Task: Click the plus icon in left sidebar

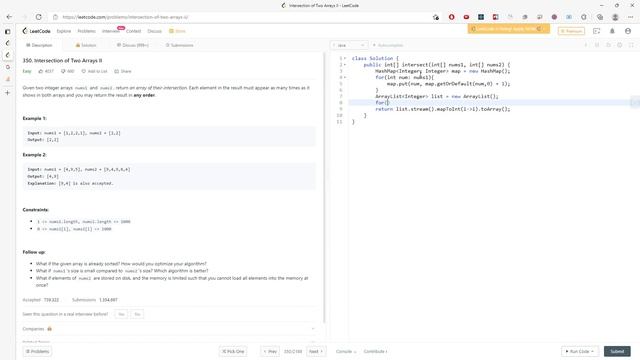Action: 7,93
